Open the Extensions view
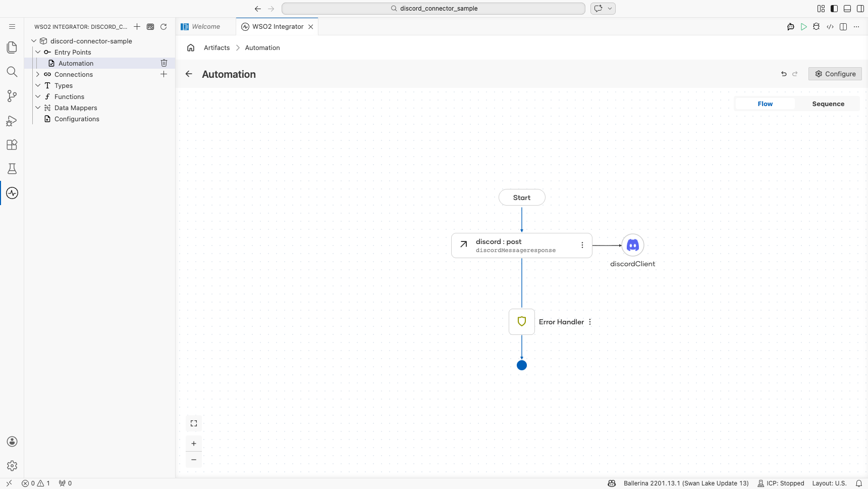Viewport: 868px width, 489px height. [x=12, y=144]
